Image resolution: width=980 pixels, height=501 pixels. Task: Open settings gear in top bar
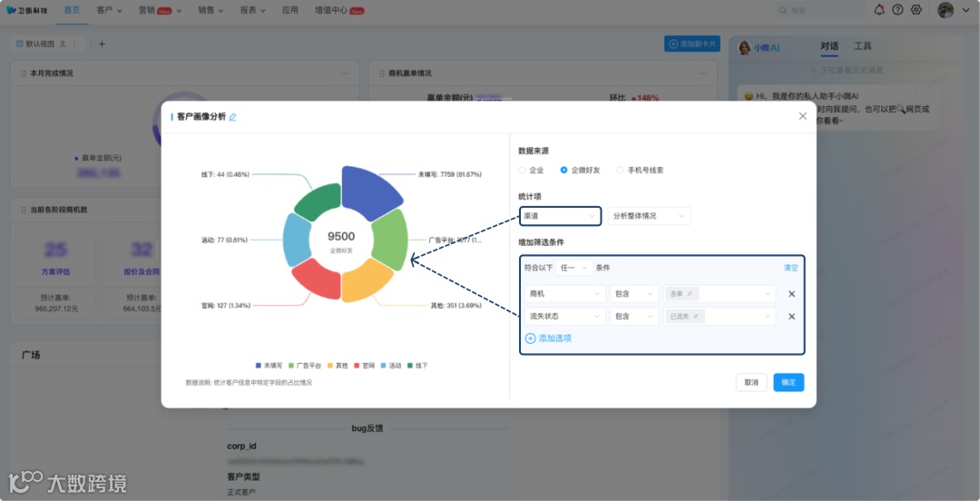point(916,10)
